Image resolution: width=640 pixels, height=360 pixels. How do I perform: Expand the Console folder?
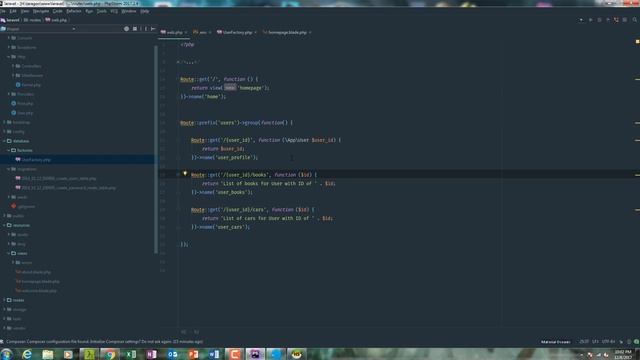pos(9,38)
